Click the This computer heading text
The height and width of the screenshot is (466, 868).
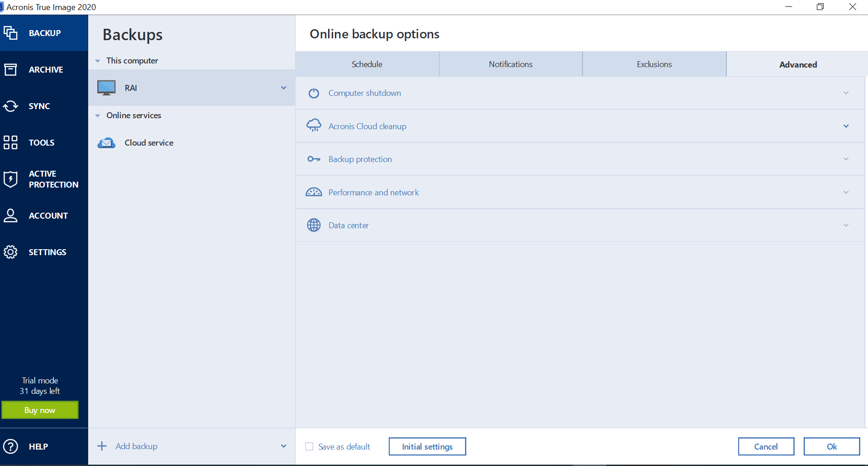click(x=132, y=60)
